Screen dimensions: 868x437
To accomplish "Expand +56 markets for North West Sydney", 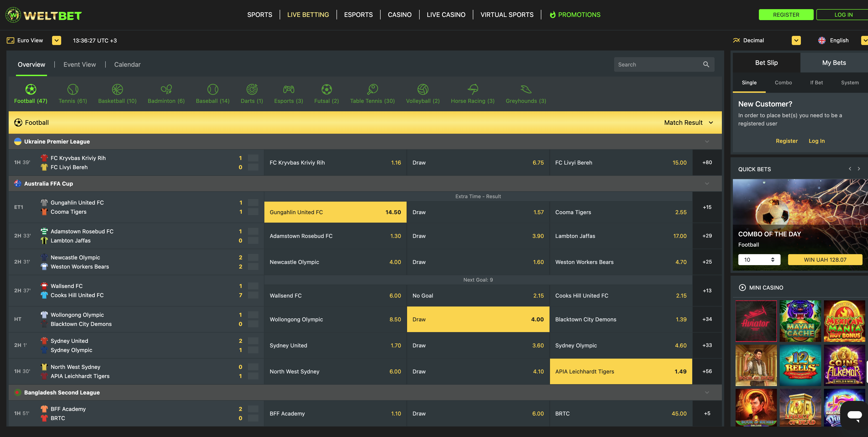I will click(x=707, y=371).
